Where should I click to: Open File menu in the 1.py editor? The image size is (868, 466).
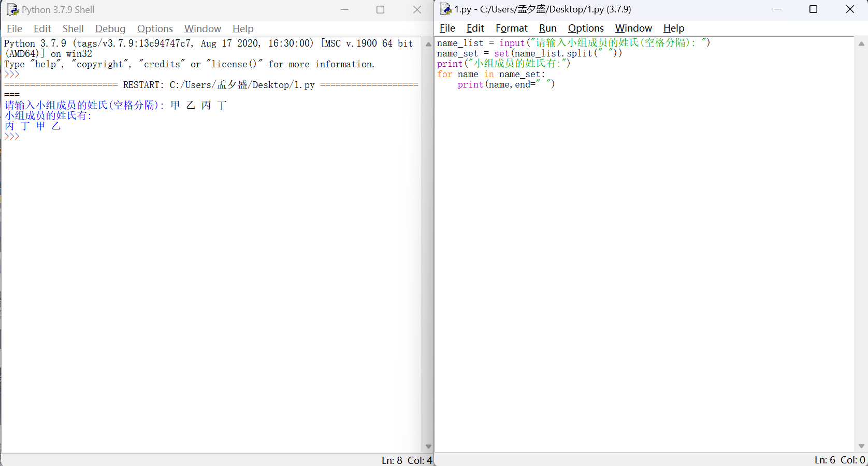[447, 28]
